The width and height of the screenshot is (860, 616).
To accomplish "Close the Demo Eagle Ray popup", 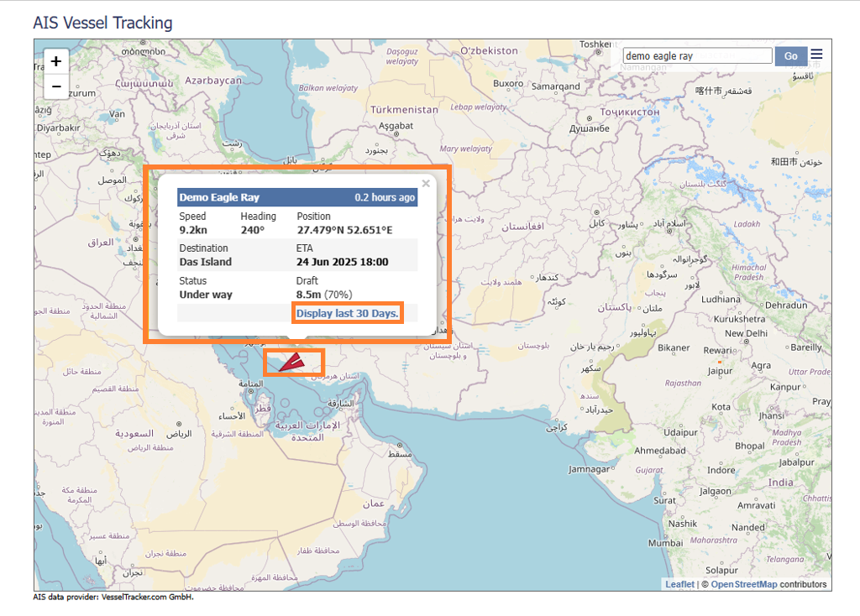I will 426,183.
